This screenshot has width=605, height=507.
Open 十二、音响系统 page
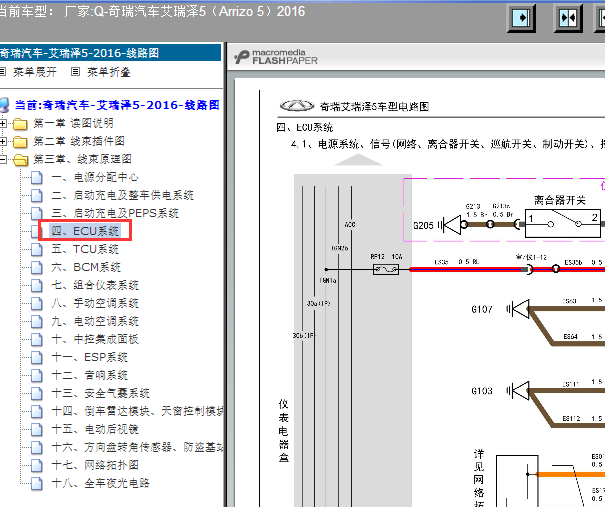[x=90, y=375]
